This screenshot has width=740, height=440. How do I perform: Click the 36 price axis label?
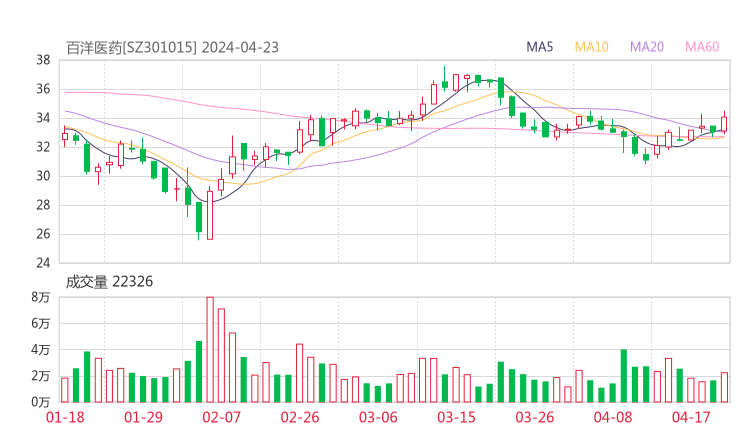[43, 89]
